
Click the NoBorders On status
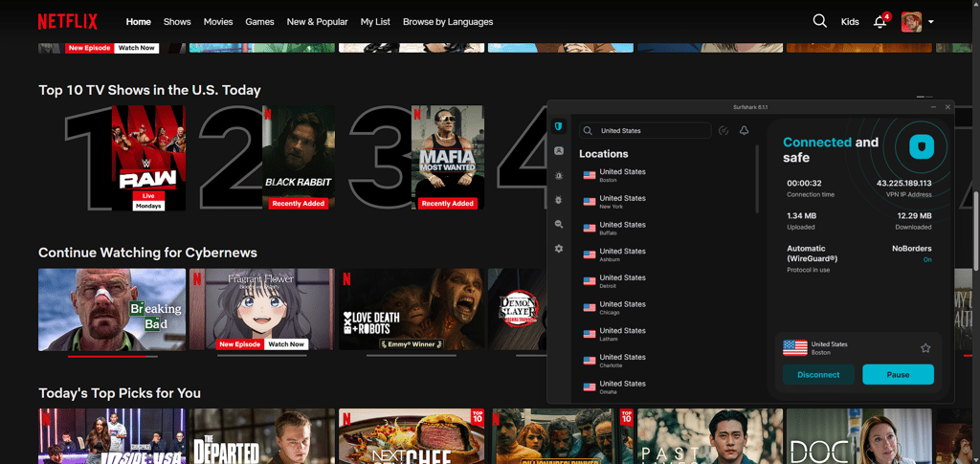tap(927, 260)
